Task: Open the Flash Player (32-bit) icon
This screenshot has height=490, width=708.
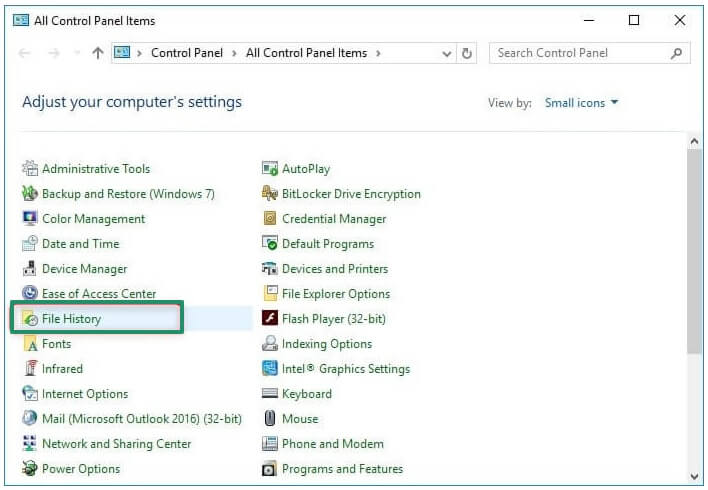Action: pyautogui.click(x=269, y=319)
